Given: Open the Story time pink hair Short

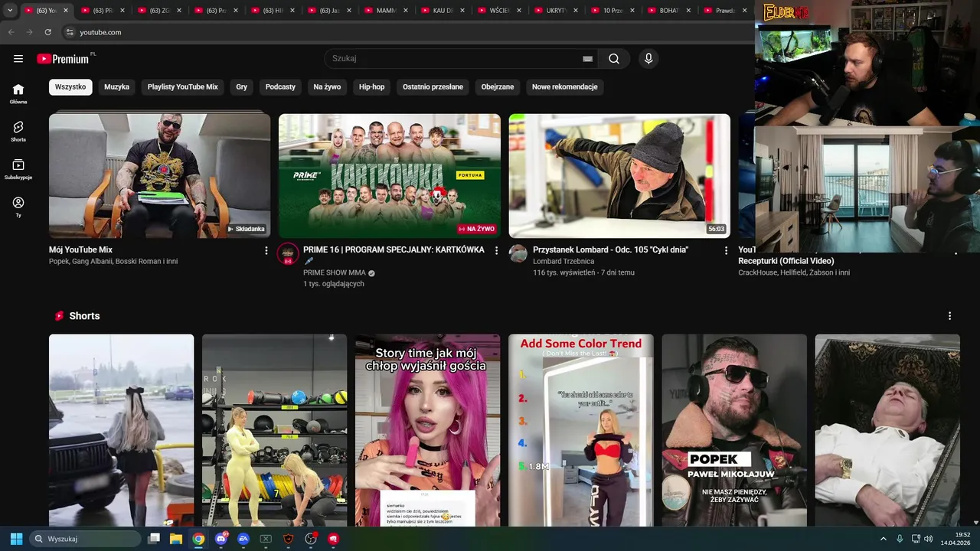Looking at the screenshot, I should click(427, 430).
